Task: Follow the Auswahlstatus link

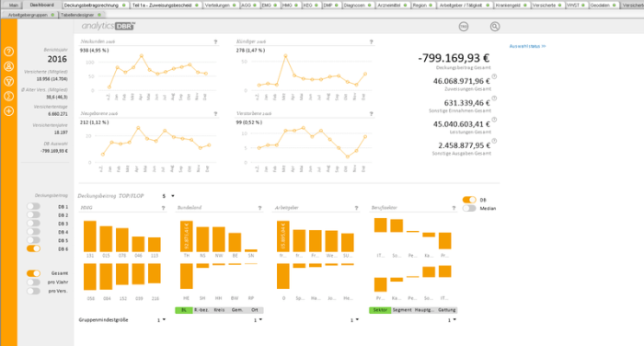Action: [x=527, y=46]
